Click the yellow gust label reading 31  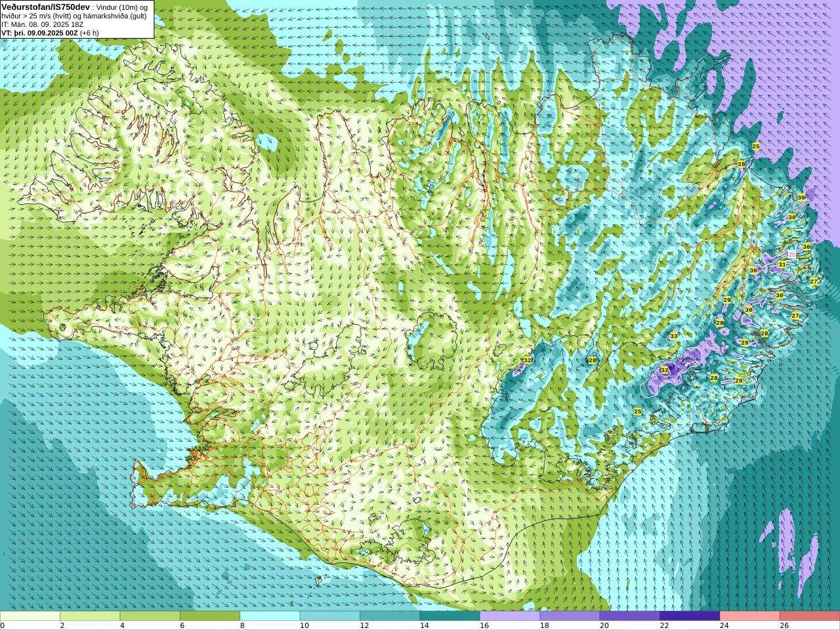(782, 264)
